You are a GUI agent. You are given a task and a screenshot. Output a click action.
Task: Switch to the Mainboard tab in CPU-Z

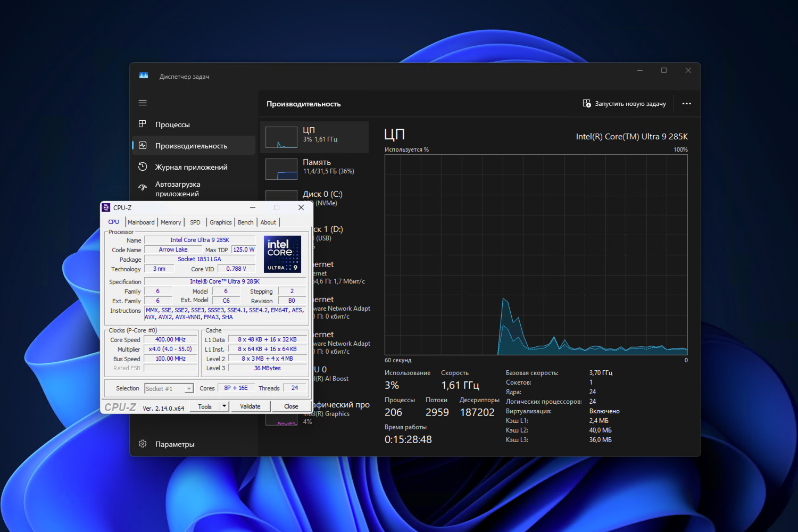[x=141, y=222]
